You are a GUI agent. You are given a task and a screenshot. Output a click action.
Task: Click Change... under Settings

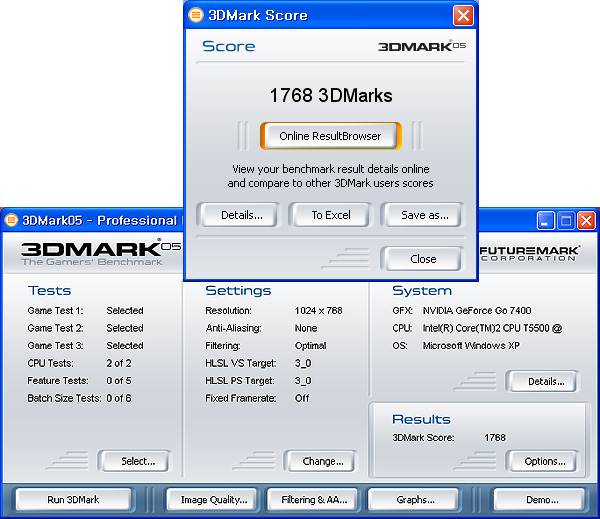[x=323, y=461]
